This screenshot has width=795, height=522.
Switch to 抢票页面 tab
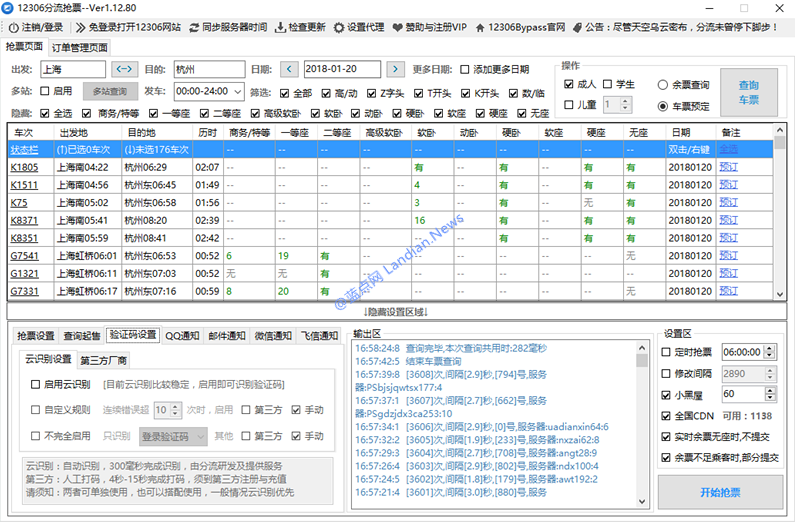tap(24, 47)
